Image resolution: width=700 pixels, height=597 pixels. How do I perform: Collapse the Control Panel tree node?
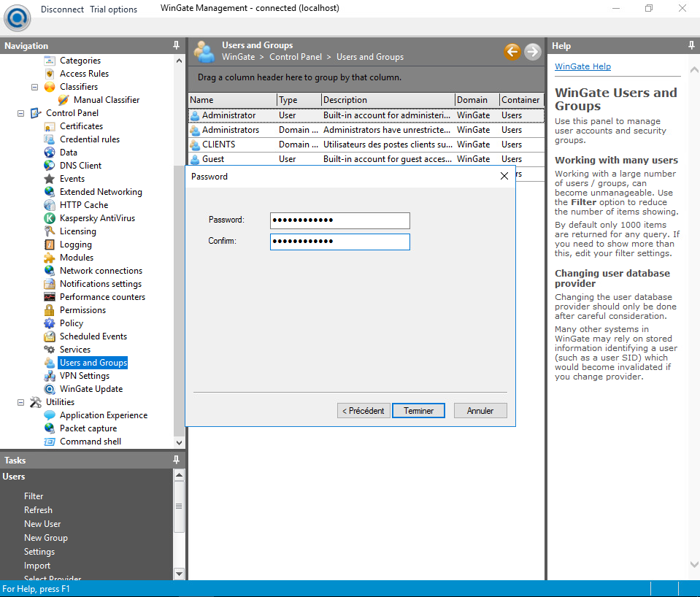20,113
